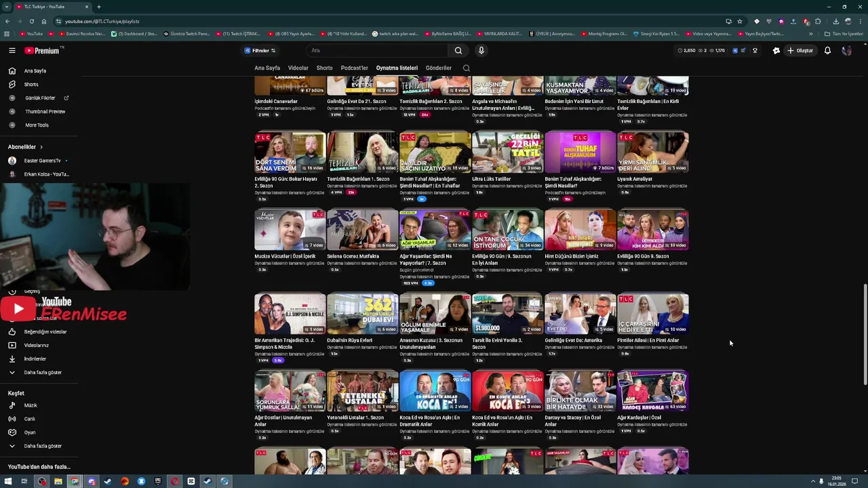Open Temizlik Bağımlıları 1. Sezon playlist thumbnail

(x=363, y=152)
